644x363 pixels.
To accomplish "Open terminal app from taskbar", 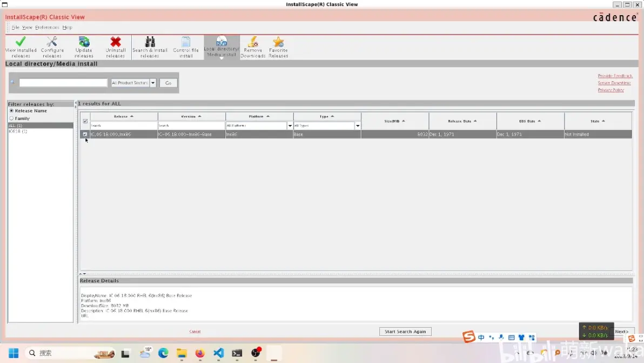I will point(237,353).
